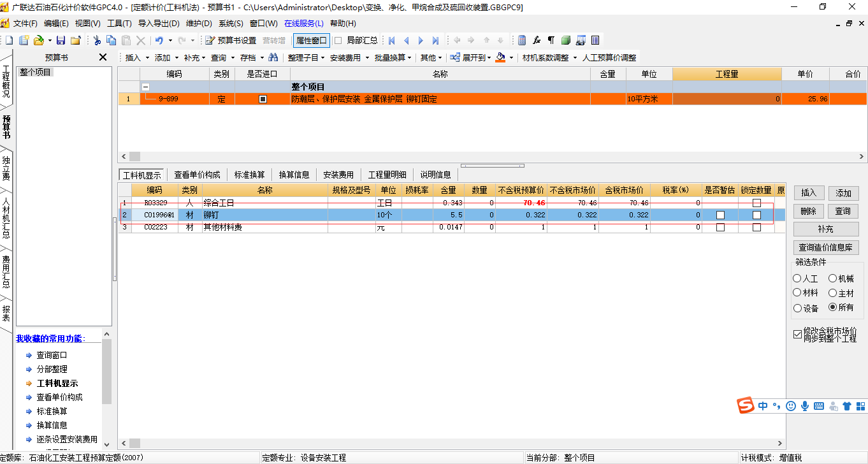Toggle 锁定数量 checkbox in 综合工日 row
Viewport: 868px width, 464px height.
tap(756, 203)
